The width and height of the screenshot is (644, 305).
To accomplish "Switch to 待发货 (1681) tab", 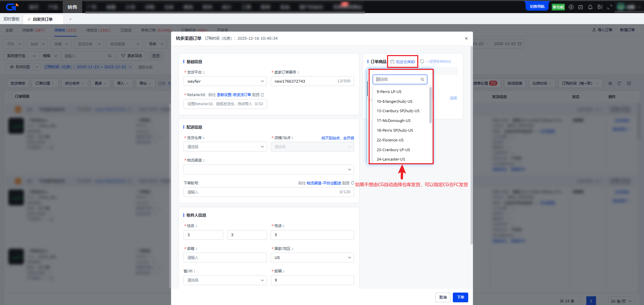I will [99, 30].
